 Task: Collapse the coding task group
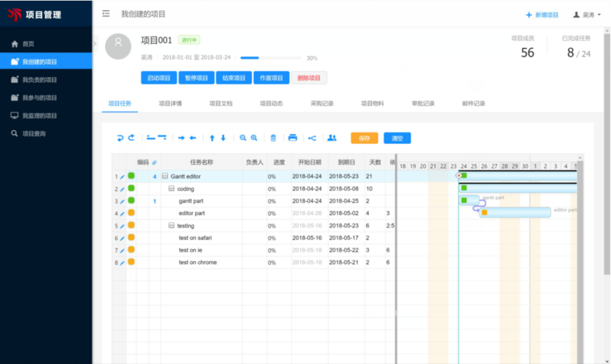coord(171,189)
